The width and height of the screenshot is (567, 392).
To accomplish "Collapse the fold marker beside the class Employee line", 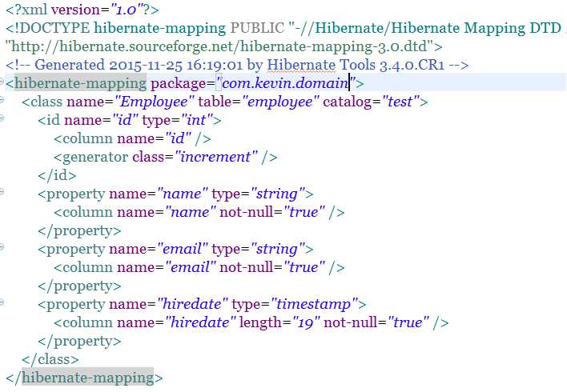I will pyautogui.click(x=2, y=99).
